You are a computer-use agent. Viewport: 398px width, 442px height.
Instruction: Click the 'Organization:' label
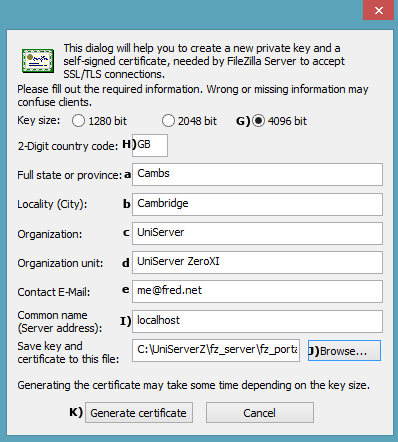pyautogui.click(x=50, y=234)
